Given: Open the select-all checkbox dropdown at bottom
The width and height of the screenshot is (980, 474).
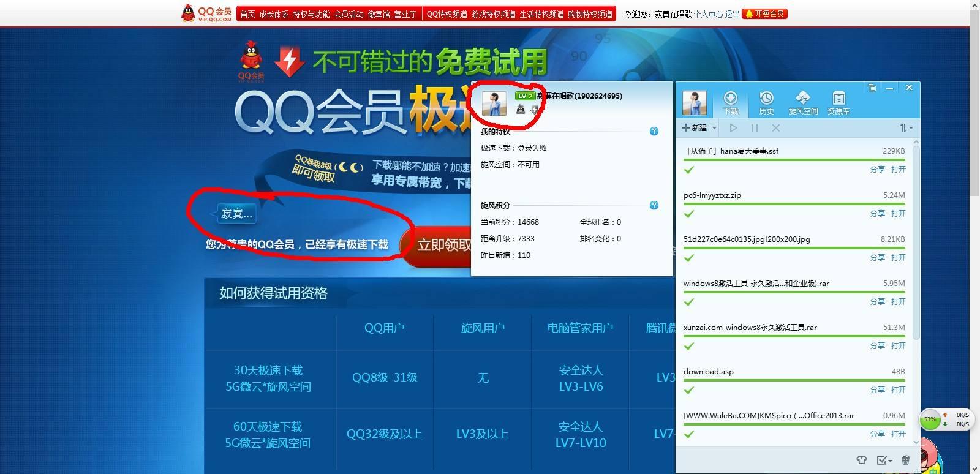Looking at the screenshot, I should pyautogui.click(x=884, y=460).
